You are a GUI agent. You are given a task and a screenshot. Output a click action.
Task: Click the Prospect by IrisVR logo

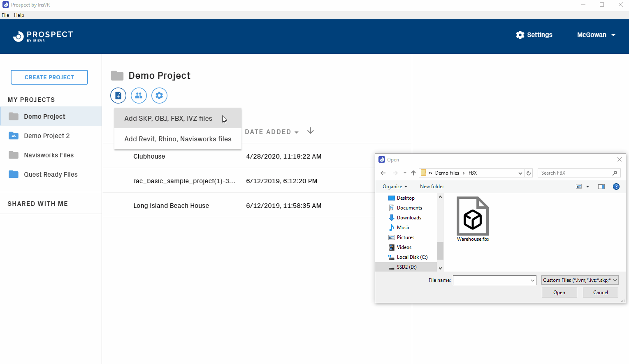click(43, 37)
